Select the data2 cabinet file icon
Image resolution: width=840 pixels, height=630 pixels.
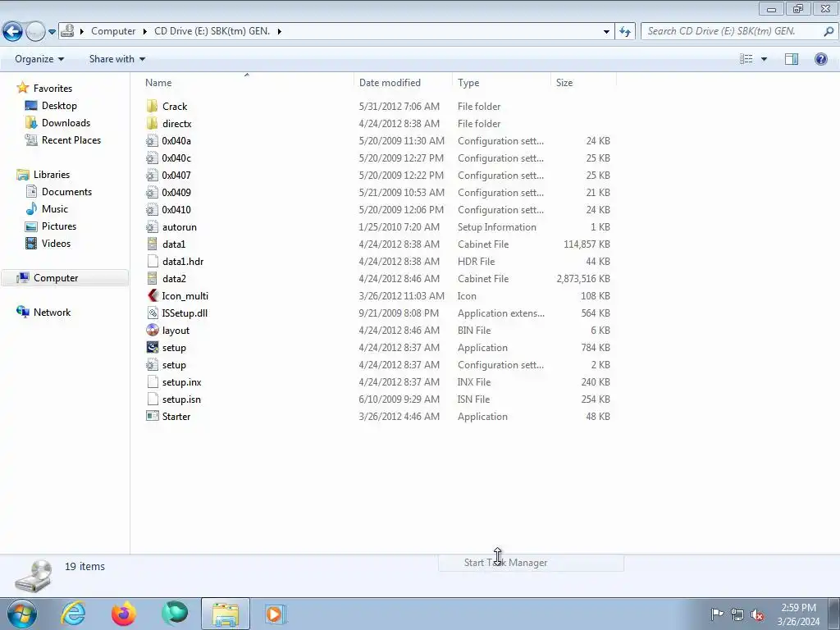[152, 279]
